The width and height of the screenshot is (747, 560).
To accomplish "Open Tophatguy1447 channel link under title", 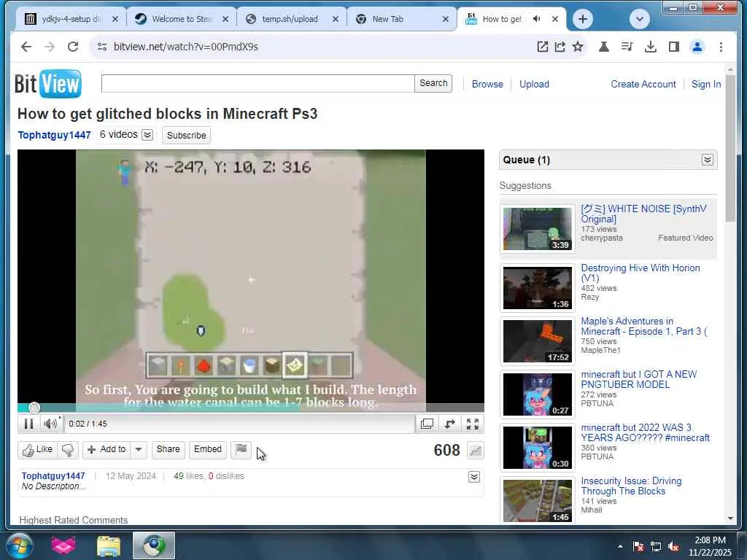I will 54,135.
